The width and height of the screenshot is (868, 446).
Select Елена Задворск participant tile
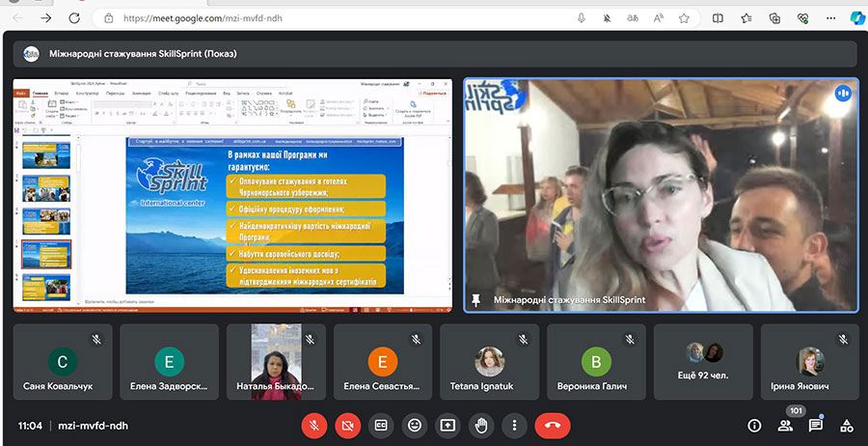pyautogui.click(x=170, y=362)
